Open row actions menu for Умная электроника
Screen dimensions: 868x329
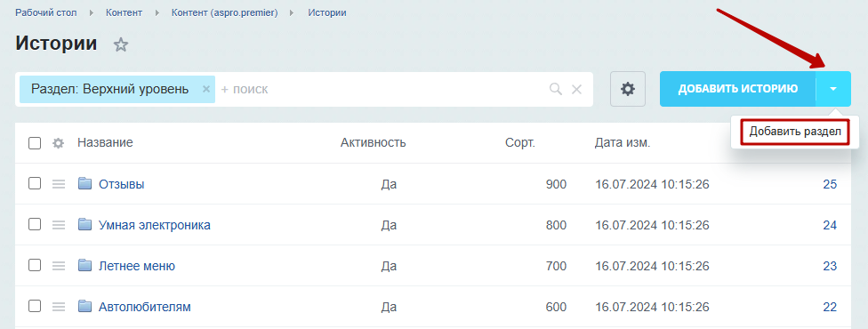click(59, 225)
